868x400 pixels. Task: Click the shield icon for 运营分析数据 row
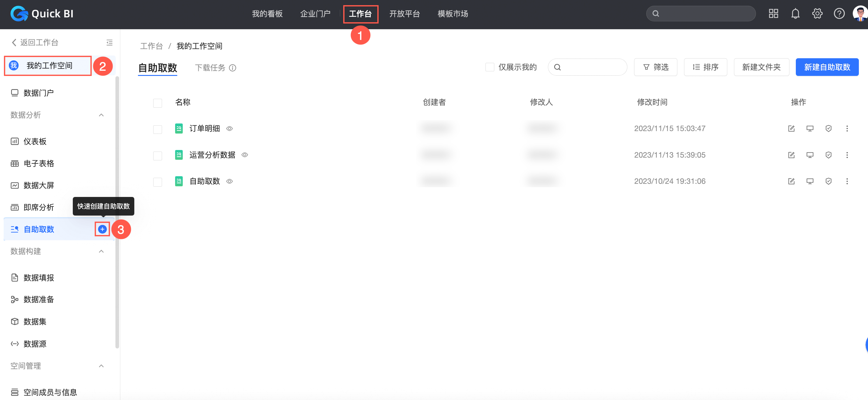pyautogui.click(x=828, y=155)
